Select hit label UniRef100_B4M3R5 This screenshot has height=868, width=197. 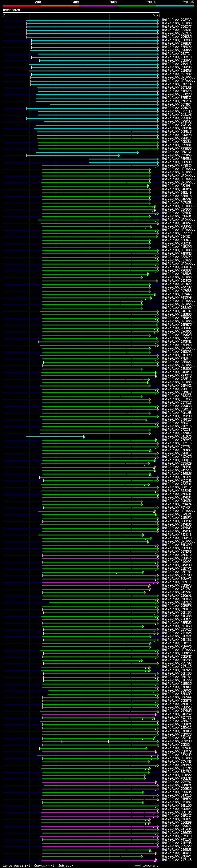point(177,545)
